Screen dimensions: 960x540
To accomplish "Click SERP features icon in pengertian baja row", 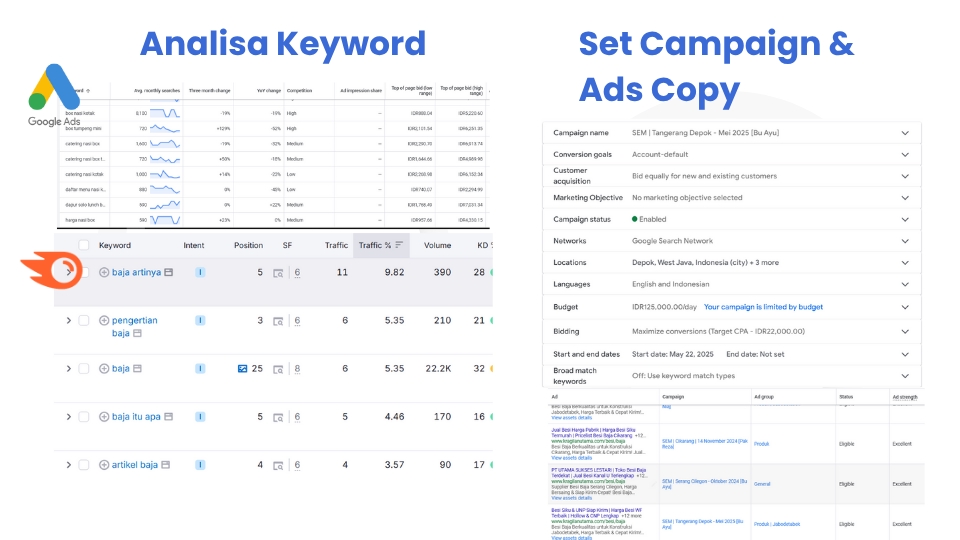I will click(x=278, y=321).
